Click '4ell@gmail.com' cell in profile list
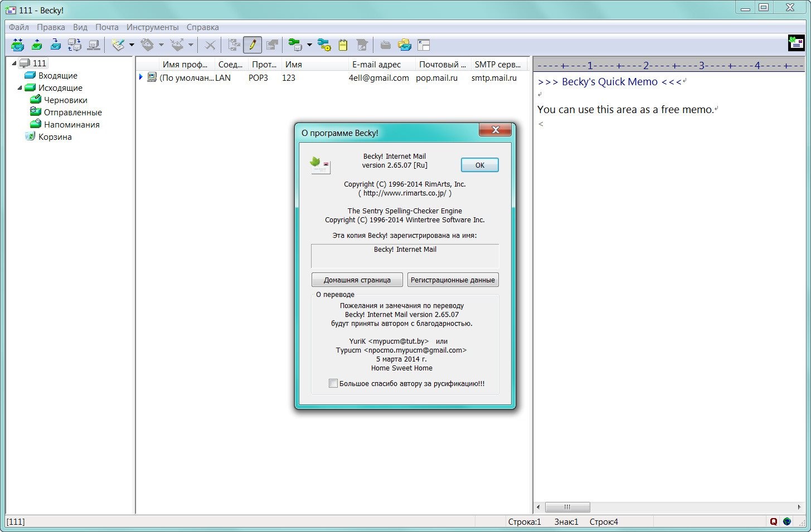 click(378, 77)
